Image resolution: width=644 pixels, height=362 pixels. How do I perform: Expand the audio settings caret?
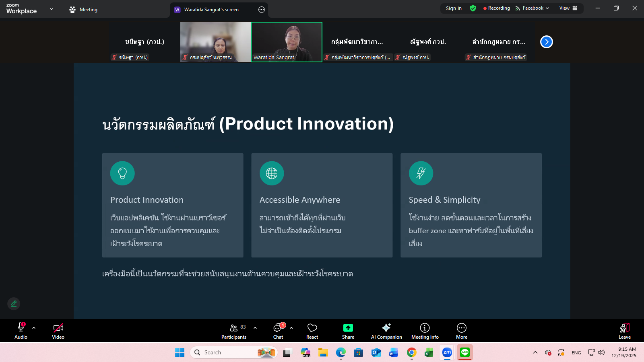[x=34, y=328]
